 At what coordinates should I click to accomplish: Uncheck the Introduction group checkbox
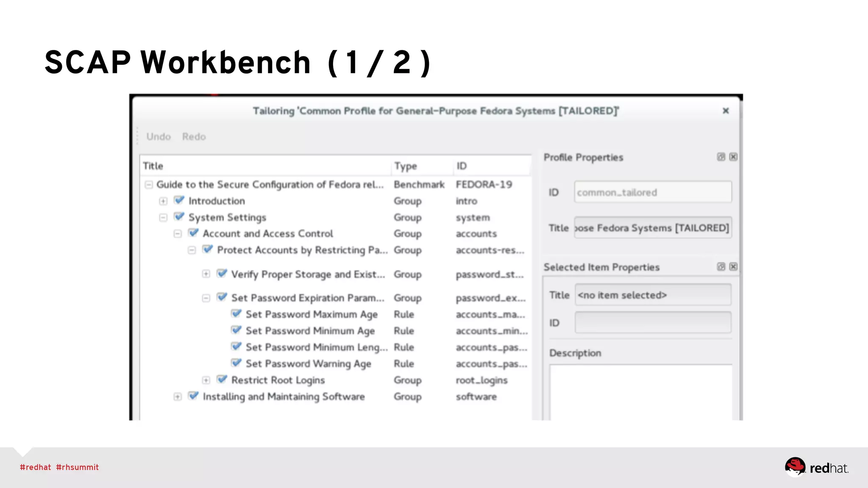[179, 200]
